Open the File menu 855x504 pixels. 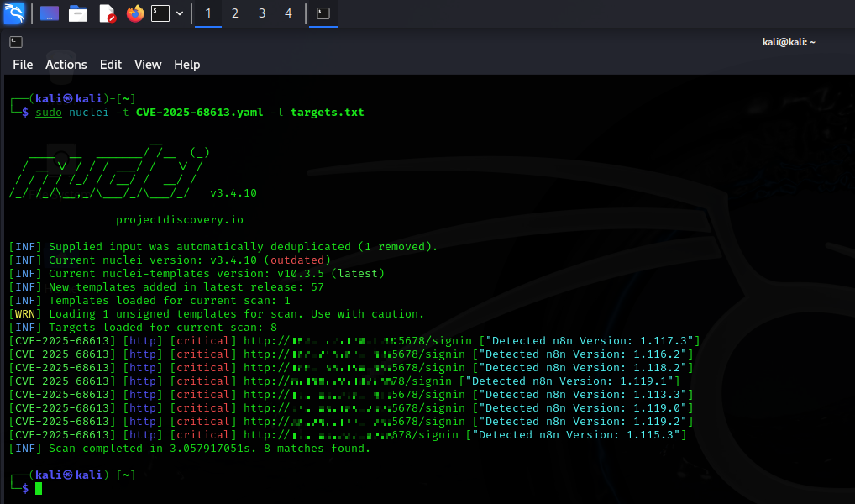23,65
